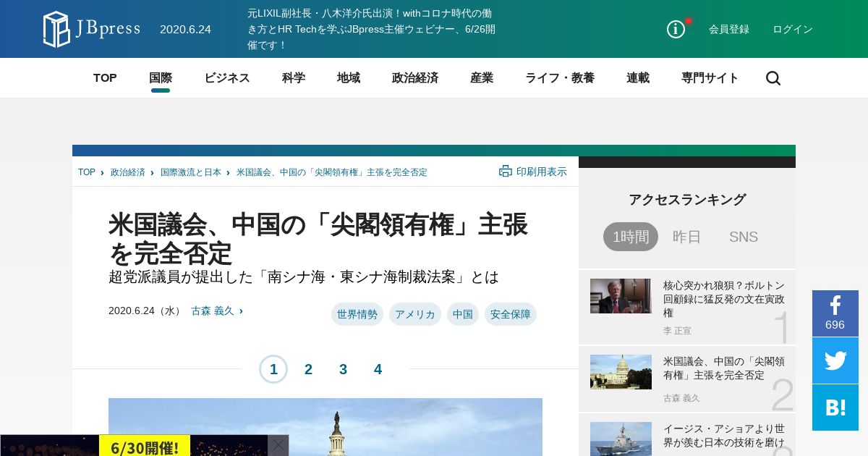868x456 pixels.
Task: Open 専門サイト navigation section
Action: point(710,78)
